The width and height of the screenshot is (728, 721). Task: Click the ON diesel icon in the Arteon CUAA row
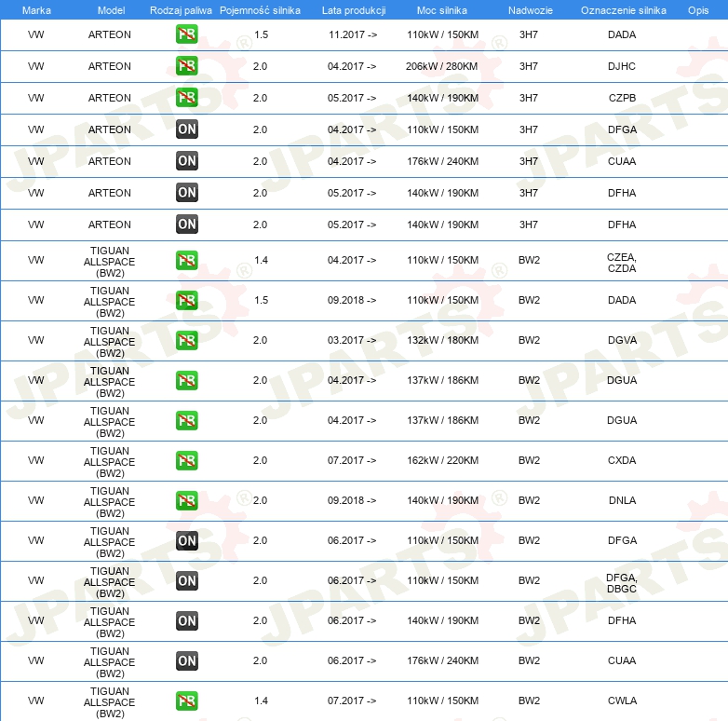pyautogui.click(x=186, y=161)
